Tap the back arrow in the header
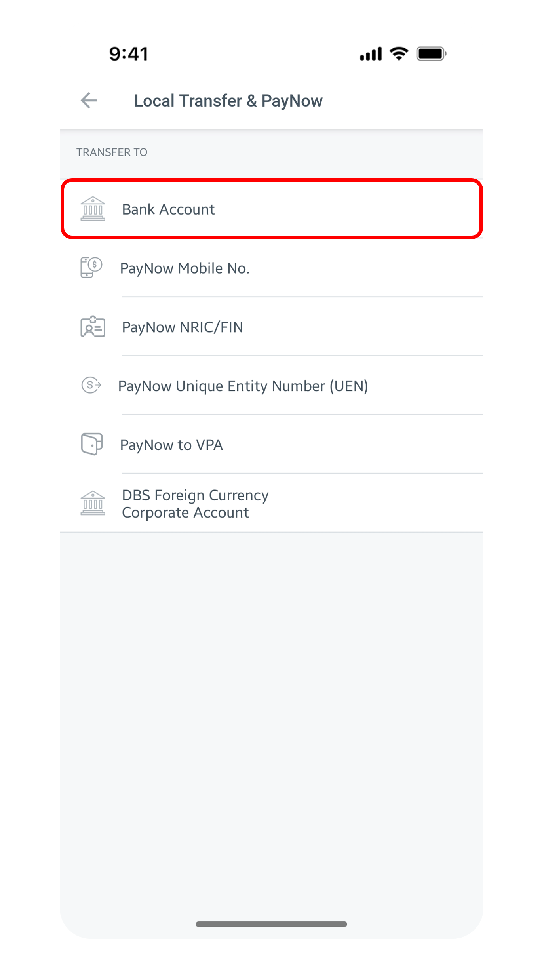This screenshot has height=980, width=544. (x=89, y=101)
